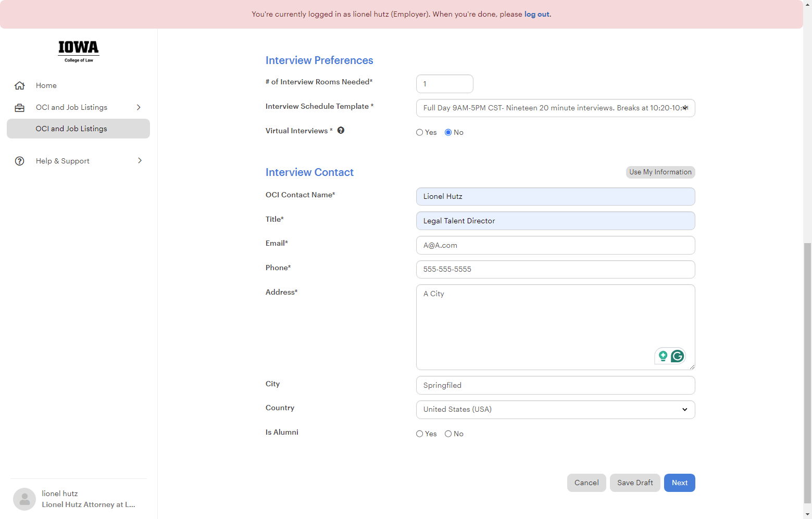Click the Iowa College of Law logo

79,51
